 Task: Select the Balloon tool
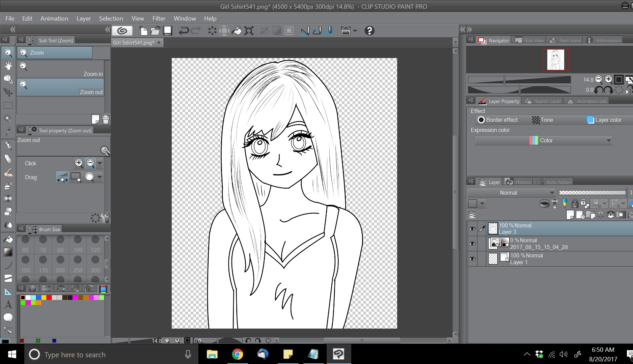pos(8,318)
